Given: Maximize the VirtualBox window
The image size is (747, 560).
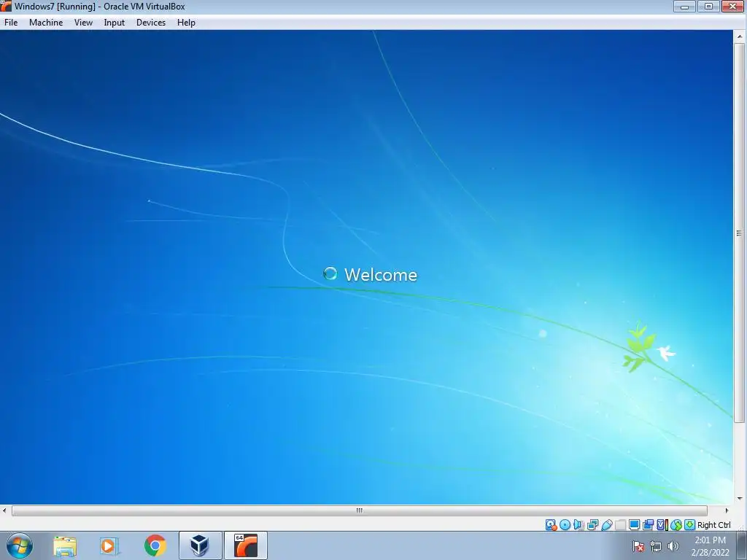Looking at the screenshot, I should pyautogui.click(x=708, y=6).
